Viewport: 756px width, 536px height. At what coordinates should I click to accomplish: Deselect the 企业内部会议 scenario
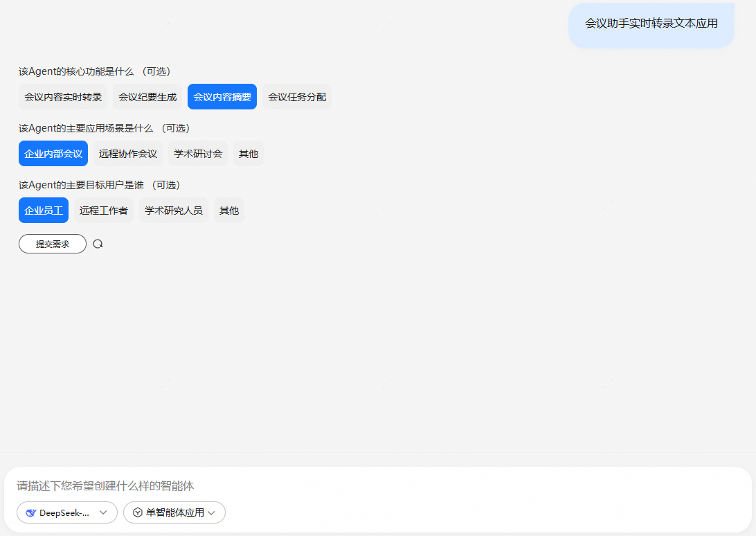tap(53, 154)
